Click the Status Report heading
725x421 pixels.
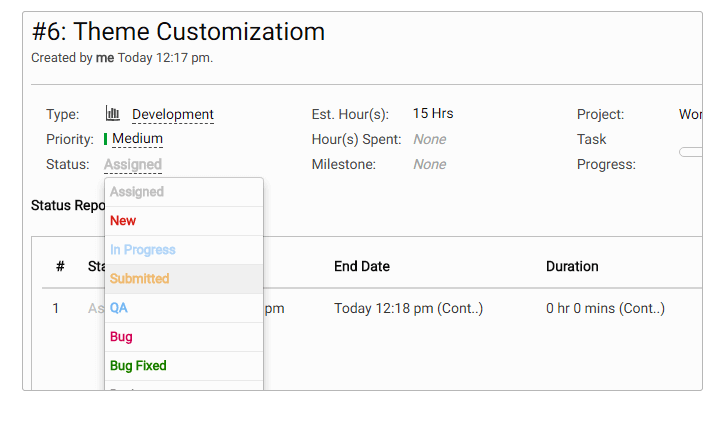click(x=68, y=205)
